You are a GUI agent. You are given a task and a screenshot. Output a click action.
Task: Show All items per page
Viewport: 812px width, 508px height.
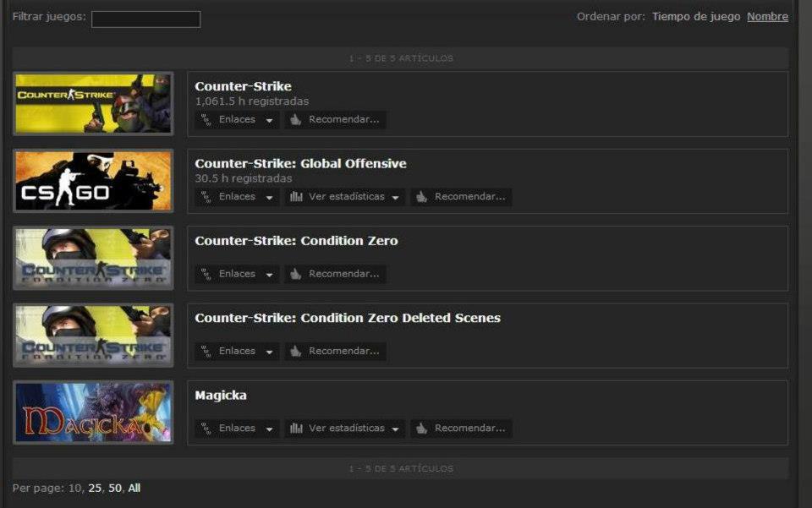pos(134,488)
